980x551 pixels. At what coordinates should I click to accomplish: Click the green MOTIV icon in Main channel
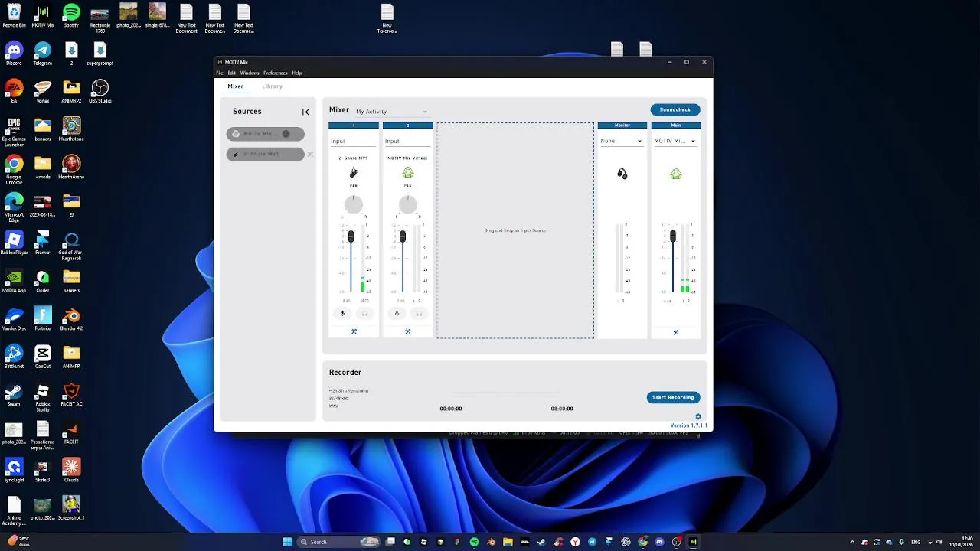[676, 174]
